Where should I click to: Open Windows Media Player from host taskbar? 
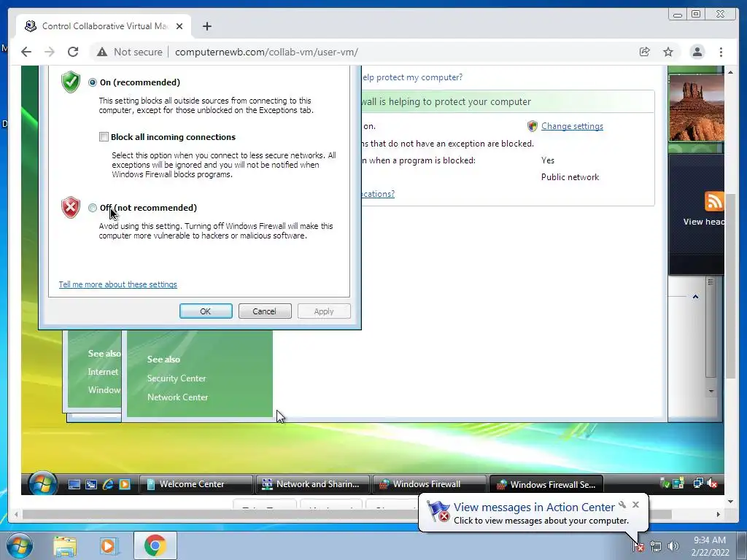[x=108, y=545]
